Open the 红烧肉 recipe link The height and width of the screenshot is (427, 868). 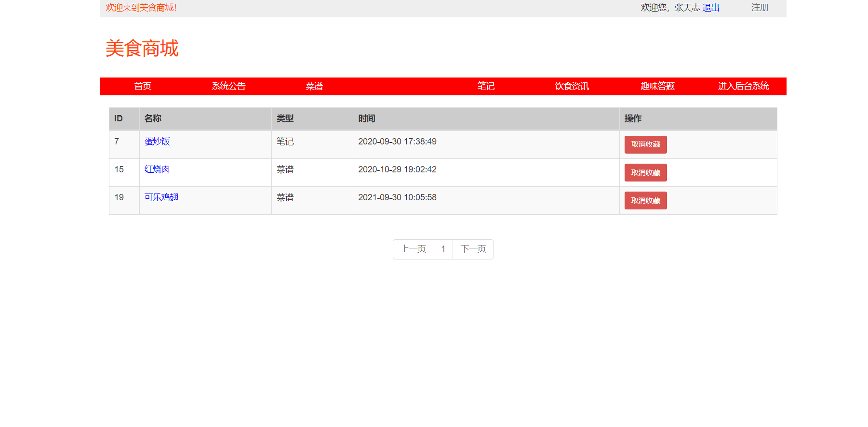(157, 169)
